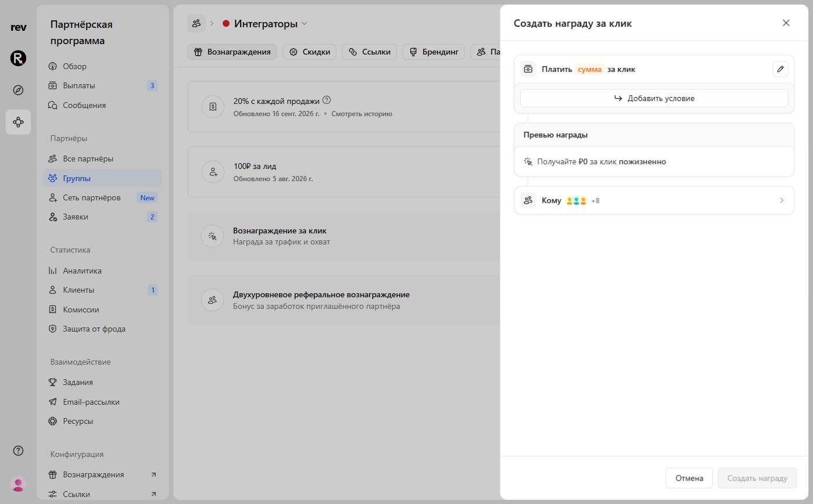
Task: Open Выплаты in the sidebar
Action: 102,85
